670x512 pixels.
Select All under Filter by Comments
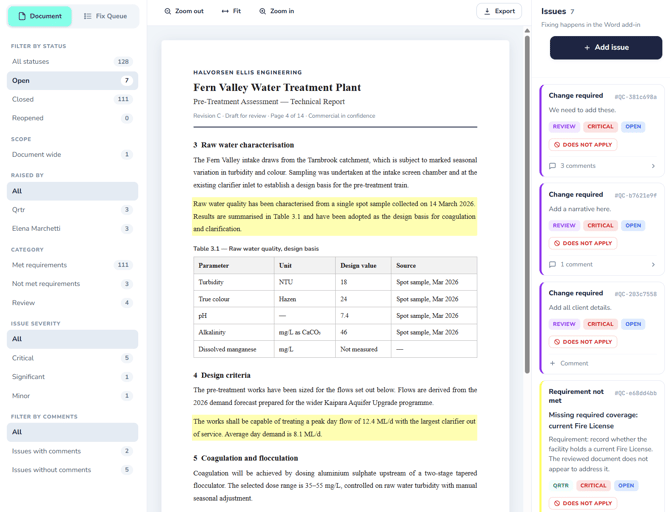click(x=72, y=432)
